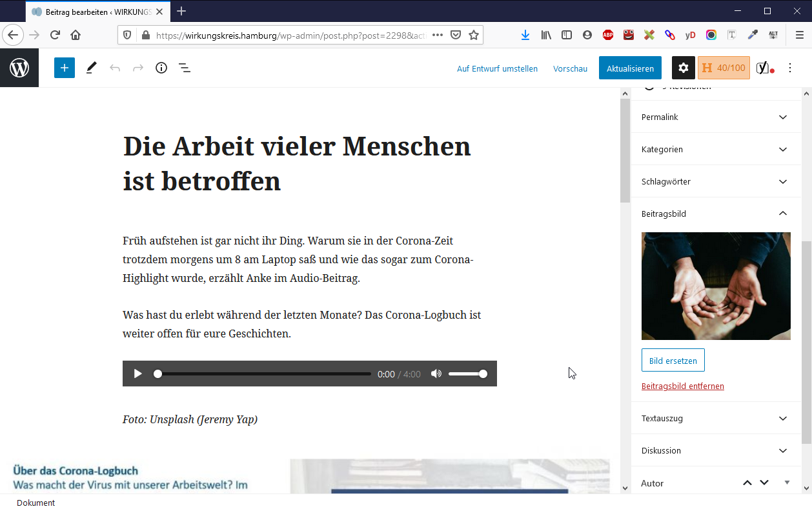Screen dimensions: 812x509
Task: Open the settings sidebar gear icon
Action: point(683,67)
